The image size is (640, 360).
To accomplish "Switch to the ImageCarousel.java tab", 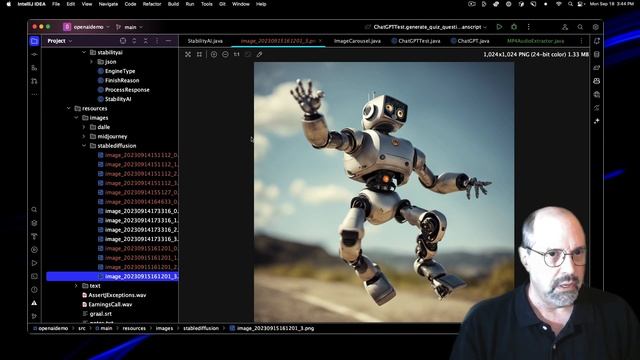I will pyautogui.click(x=357, y=41).
